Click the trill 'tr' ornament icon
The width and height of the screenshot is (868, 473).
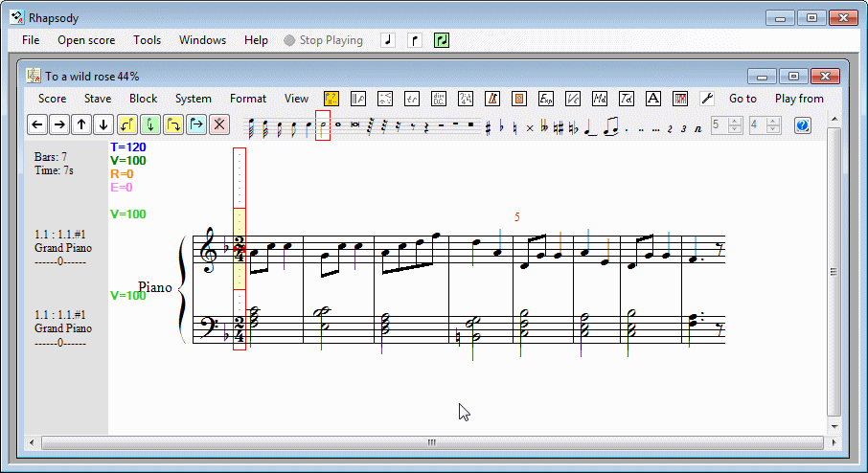[x=412, y=99]
